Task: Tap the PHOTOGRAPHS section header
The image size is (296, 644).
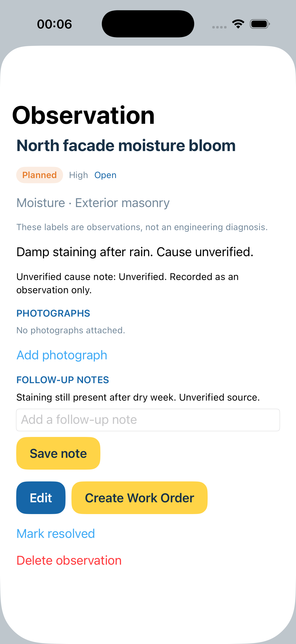Action: coord(53,313)
